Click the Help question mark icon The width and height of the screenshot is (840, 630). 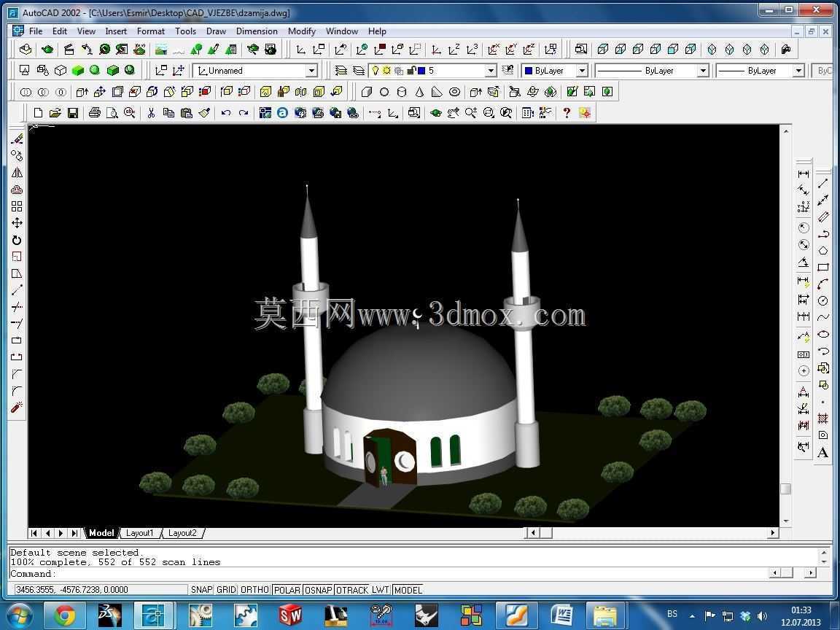coord(567,113)
